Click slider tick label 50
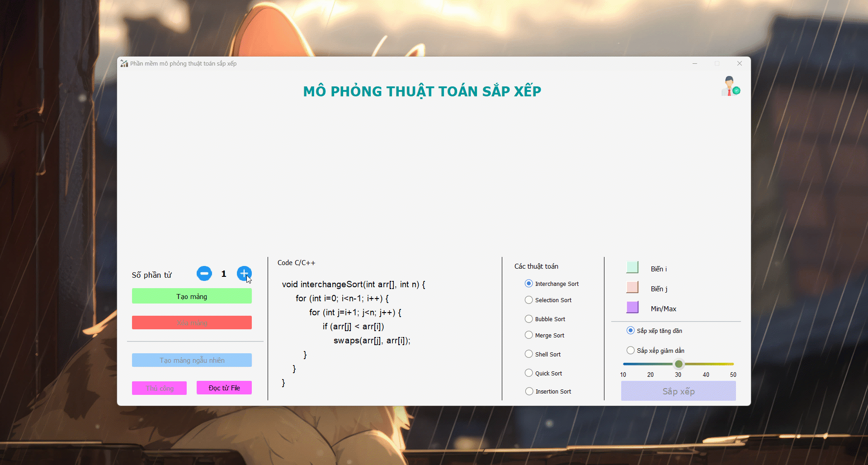 click(x=733, y=375)
